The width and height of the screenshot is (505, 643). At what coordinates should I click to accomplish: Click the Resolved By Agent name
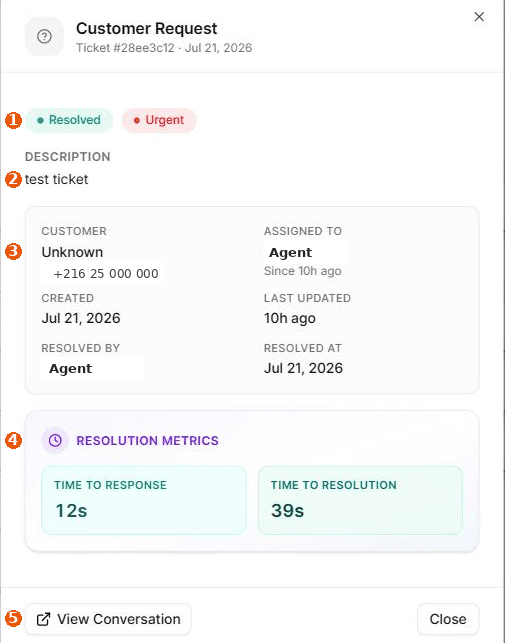point(71,369)
